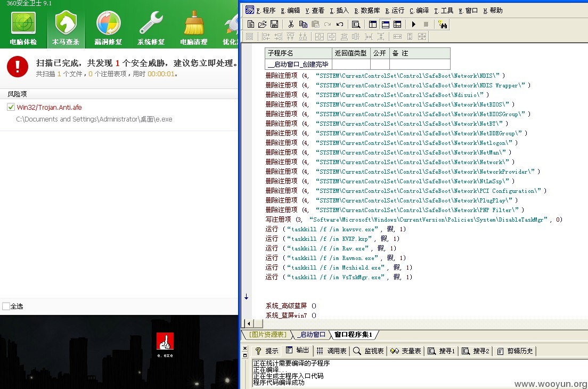Click the Undo arrow icon
Screen dimensions: 588x389
[340, 25]
